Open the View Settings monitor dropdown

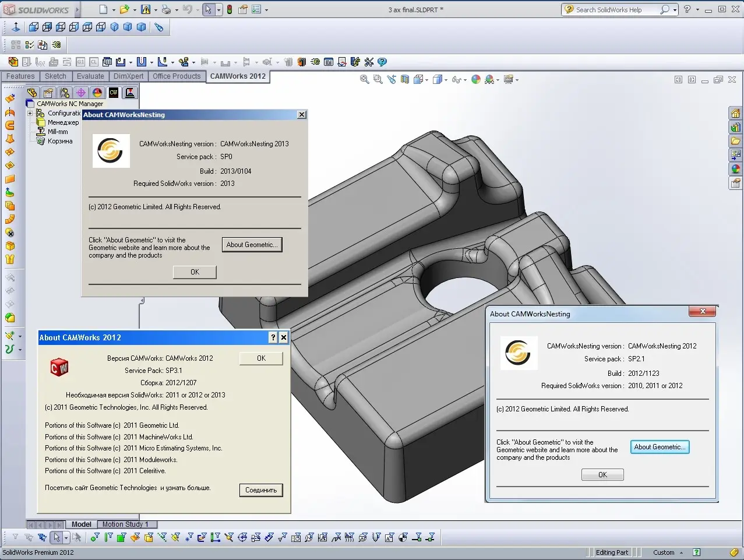[517, 80]
